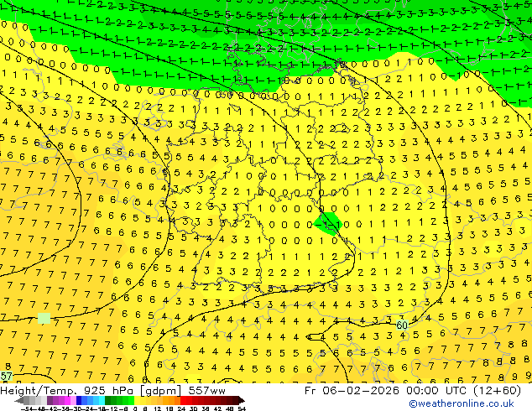Pick the dark blue -30 legend swatch
This screenshot has height=411, width=532.
tap(79, 400)
